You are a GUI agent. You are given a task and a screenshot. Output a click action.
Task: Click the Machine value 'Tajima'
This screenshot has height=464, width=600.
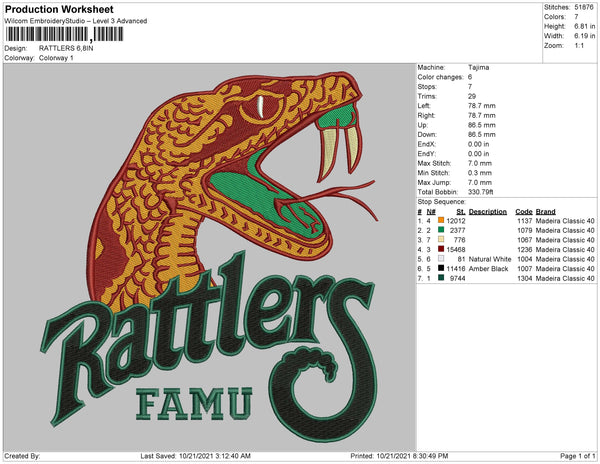point(478,67)
